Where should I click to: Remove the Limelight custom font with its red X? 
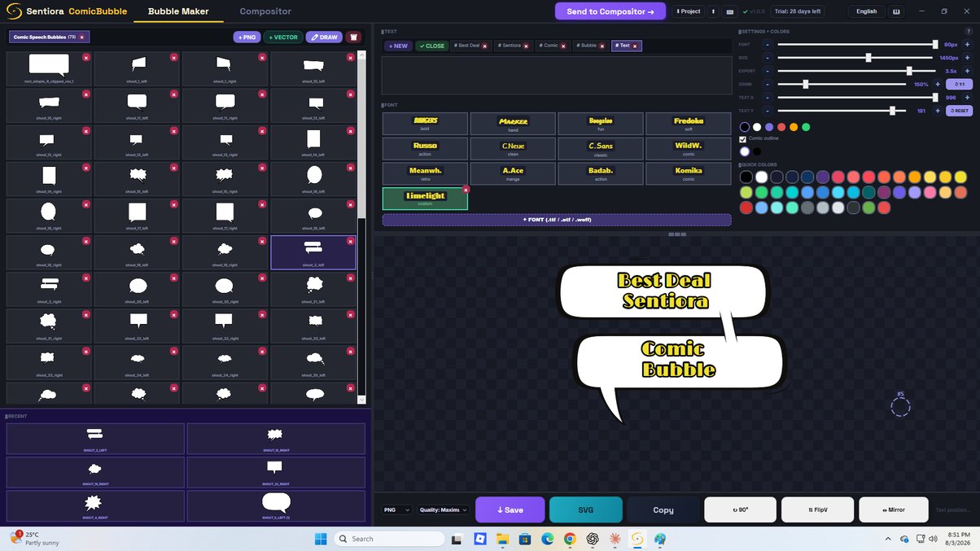[466, 190]
